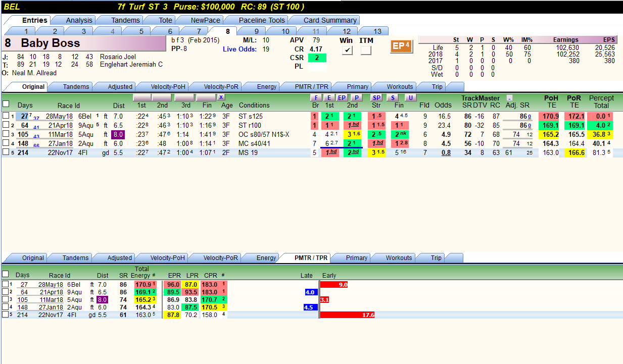Click the OC s80/57 N1$-X conditions cell

pyautogui.click(x=263, y=134)
